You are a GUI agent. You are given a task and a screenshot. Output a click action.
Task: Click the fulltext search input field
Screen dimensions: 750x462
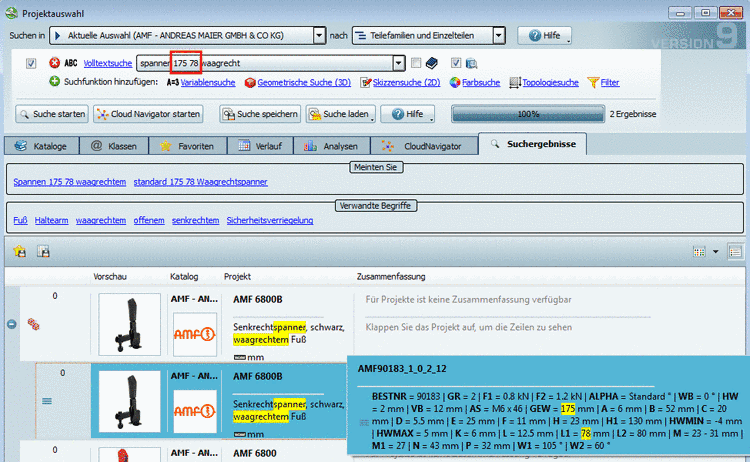pos(265,63)
